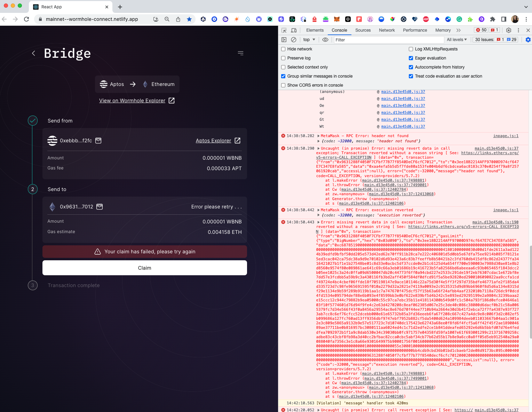Click the clear console icon

pos(294,40)
